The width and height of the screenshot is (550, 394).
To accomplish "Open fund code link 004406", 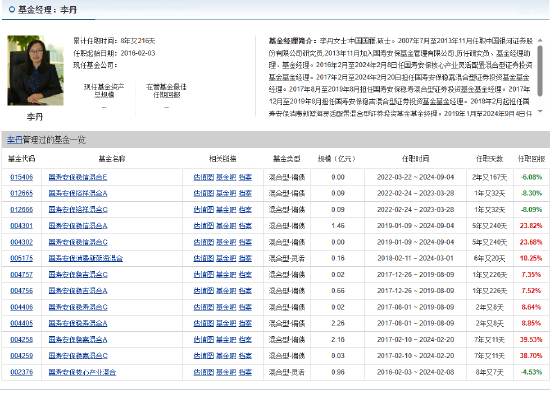I will click(x=21, y=307).
